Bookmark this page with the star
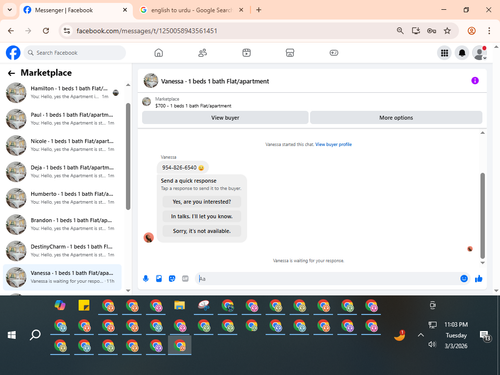The image size is (500, 375). click(x=447, y=31)
